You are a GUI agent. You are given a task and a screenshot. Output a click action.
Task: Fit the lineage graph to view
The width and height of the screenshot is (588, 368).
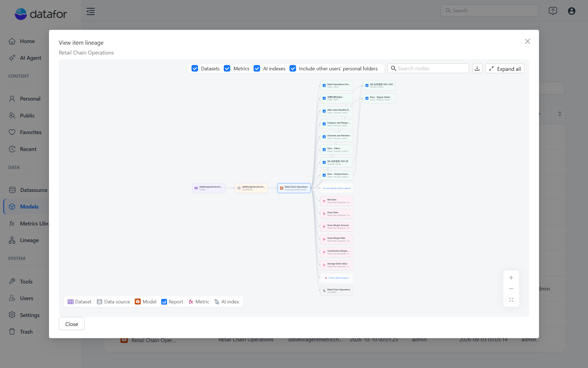[x=511, y=300]
